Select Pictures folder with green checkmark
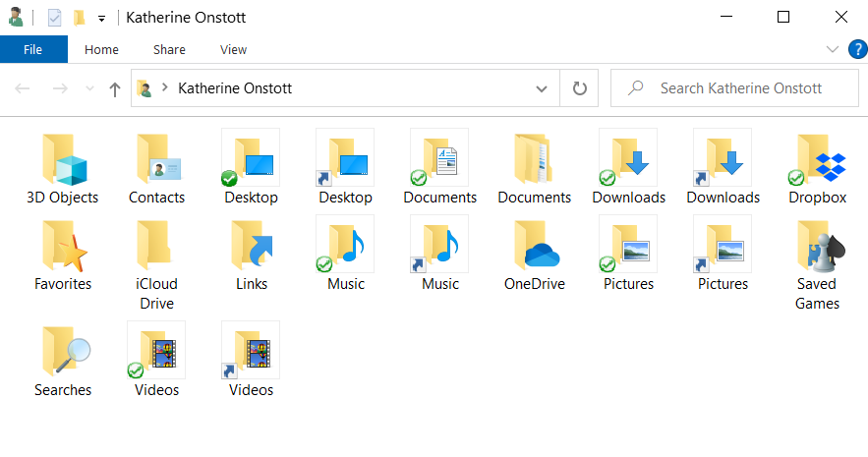This screenshot has height=457, width=868. coord(628,254)
